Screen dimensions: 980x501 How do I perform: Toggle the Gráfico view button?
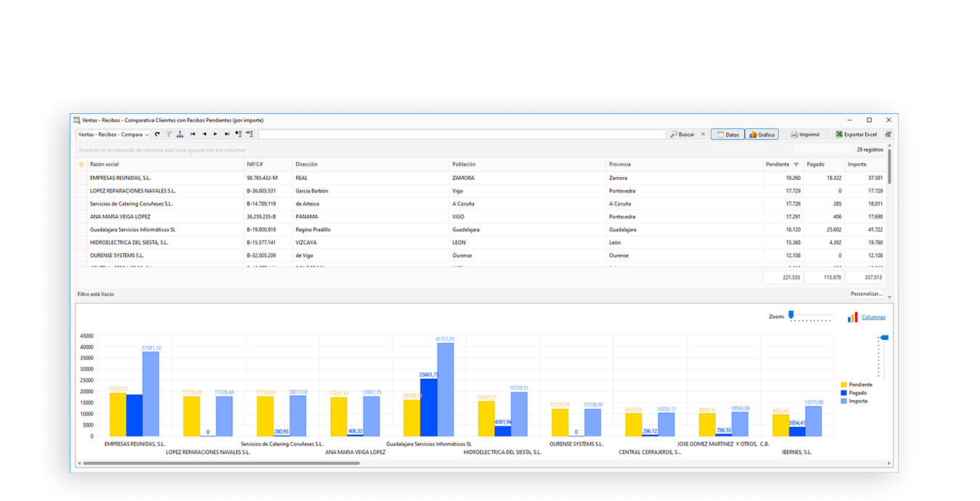click(x=761, y=134)
